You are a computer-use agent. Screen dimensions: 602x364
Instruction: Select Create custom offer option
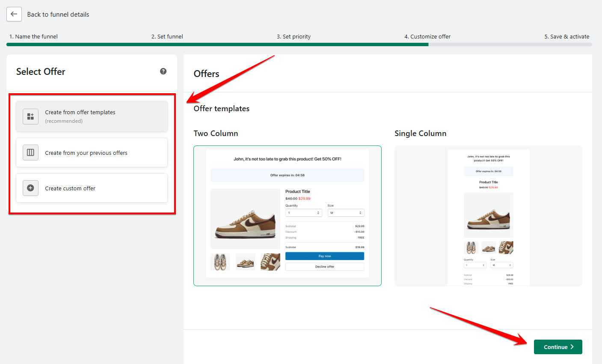pyautogui.click(x=92, y=188)
